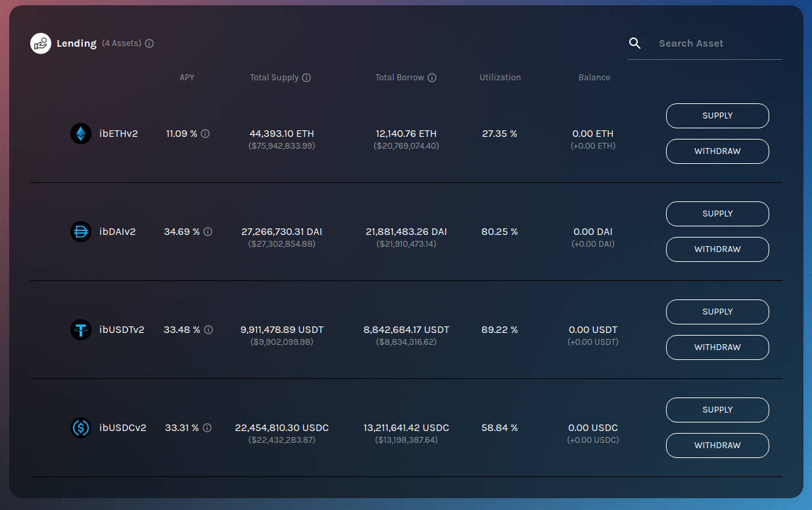Image resolution: width=812 pixels, height=510 pixels.
Task: Supply to ibUSDTv2
Action: coord(717,312)
